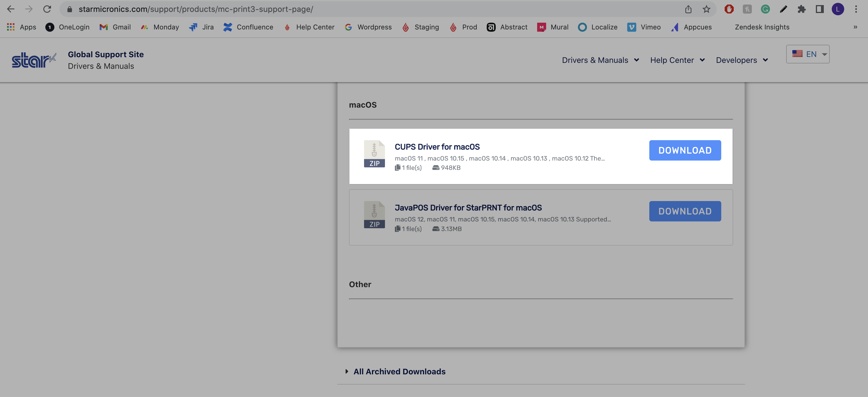Open the Apps grid bookmark

coord(21,27)
